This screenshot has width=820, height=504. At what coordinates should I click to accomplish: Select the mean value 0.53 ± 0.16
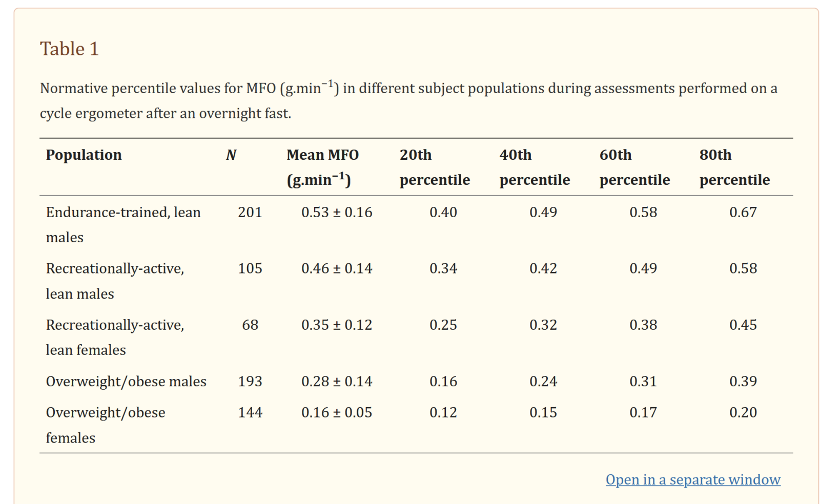(337, 212)
